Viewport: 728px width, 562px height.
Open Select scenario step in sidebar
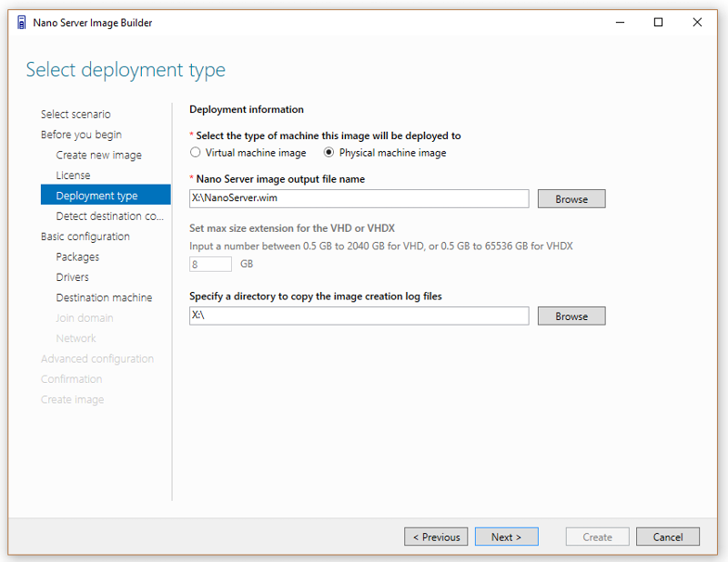coord(76,115)
